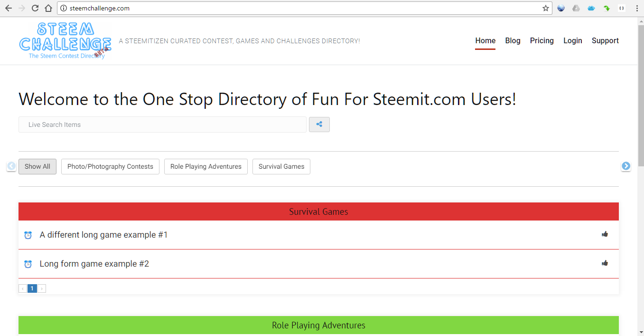The height and width of the screenshot is (336, 644).
Task: Filter by Photo/Photography Contests
Action: [x=110, y=166]
